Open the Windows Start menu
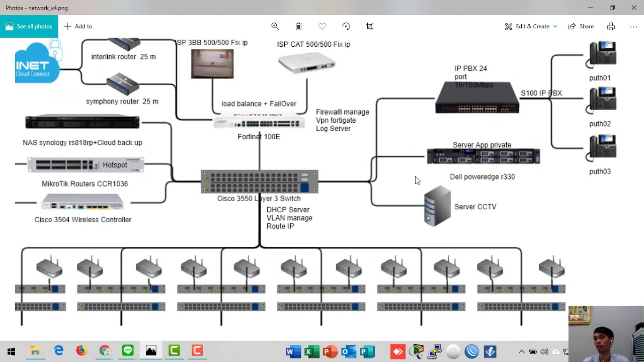This screenshot has width=644, height=362. pos(11,351)
